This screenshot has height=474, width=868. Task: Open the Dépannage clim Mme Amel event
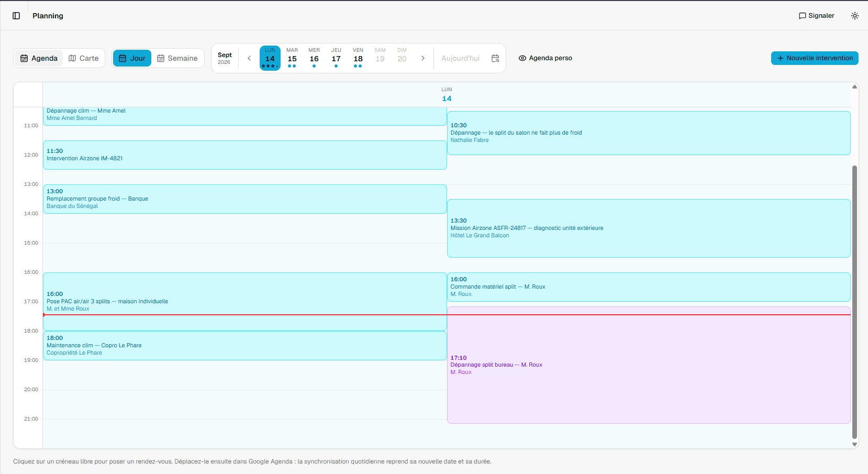click(x=244, y=116)
